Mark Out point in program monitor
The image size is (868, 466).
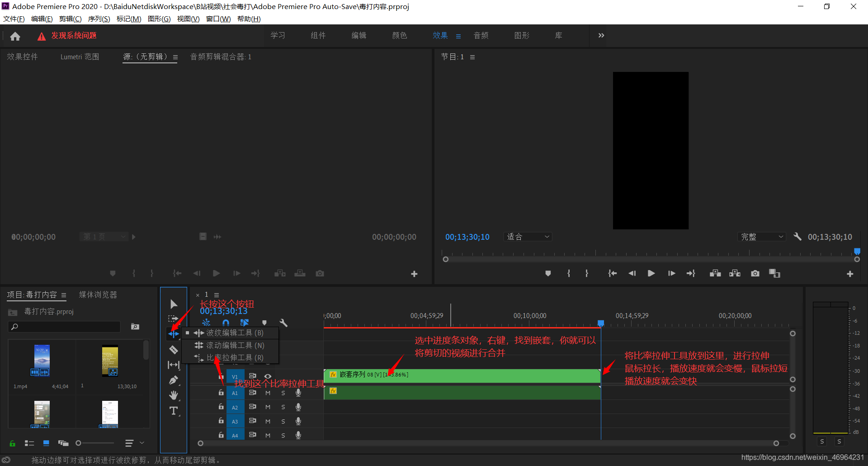(587, 273)
